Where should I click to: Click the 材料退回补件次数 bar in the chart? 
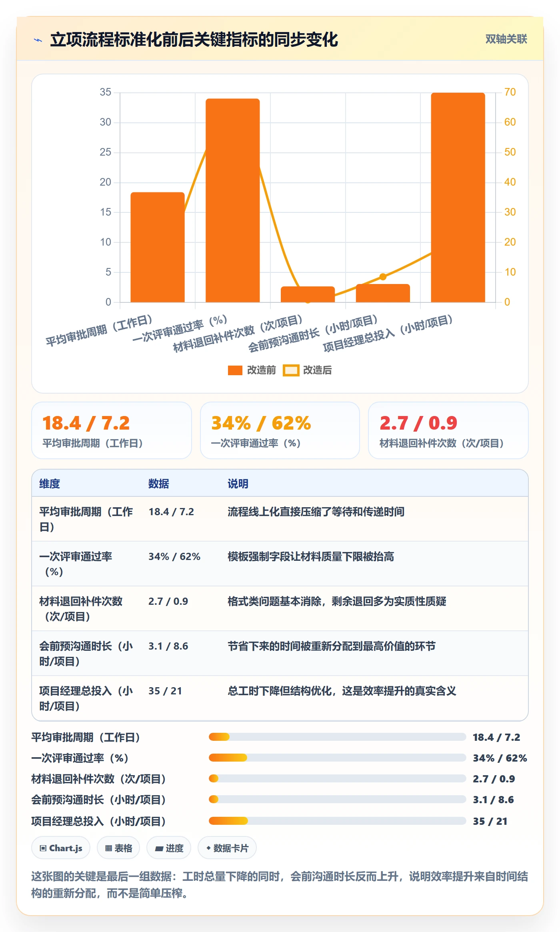point(308,294)
